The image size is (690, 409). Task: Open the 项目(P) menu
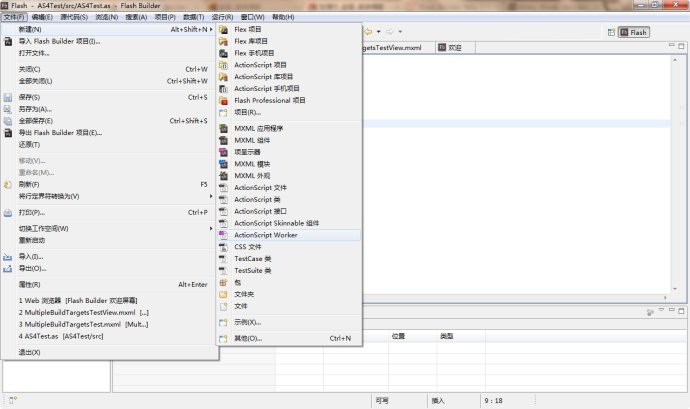click(165, 17)
